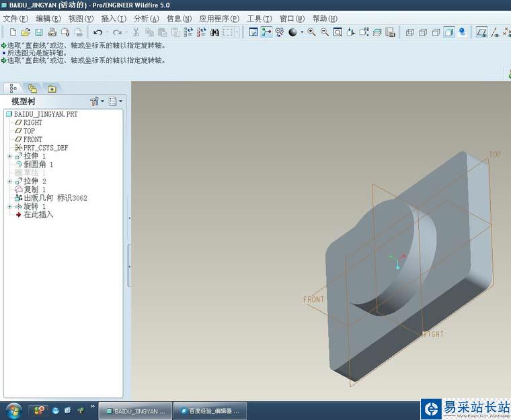
Task: Click the binoculars Find icon
Action: (214, 32)
